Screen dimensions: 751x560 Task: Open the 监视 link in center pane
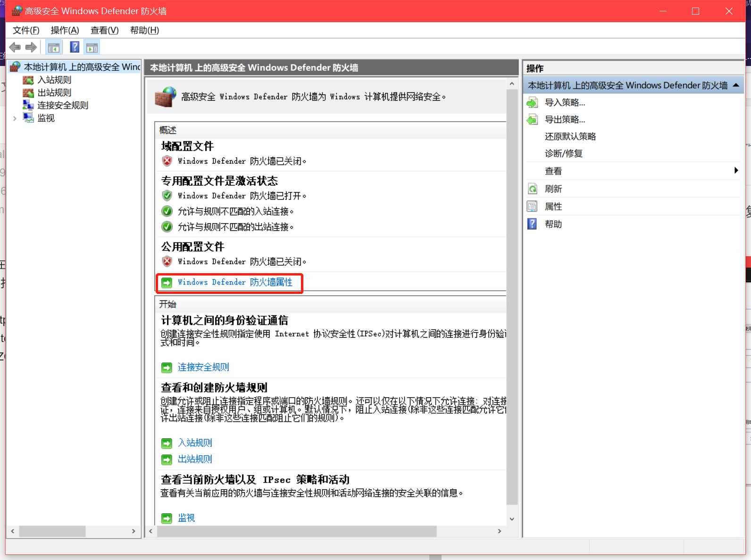(186, 518)
